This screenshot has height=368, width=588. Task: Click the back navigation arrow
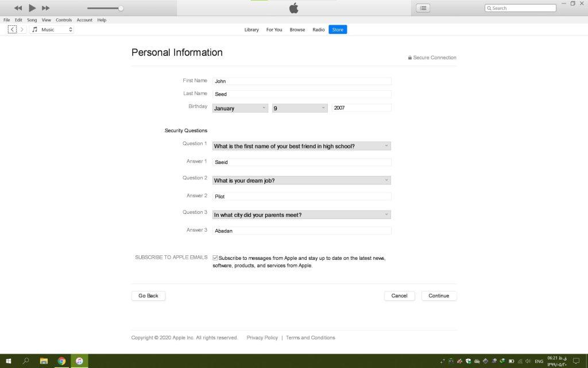pos(12,29)
